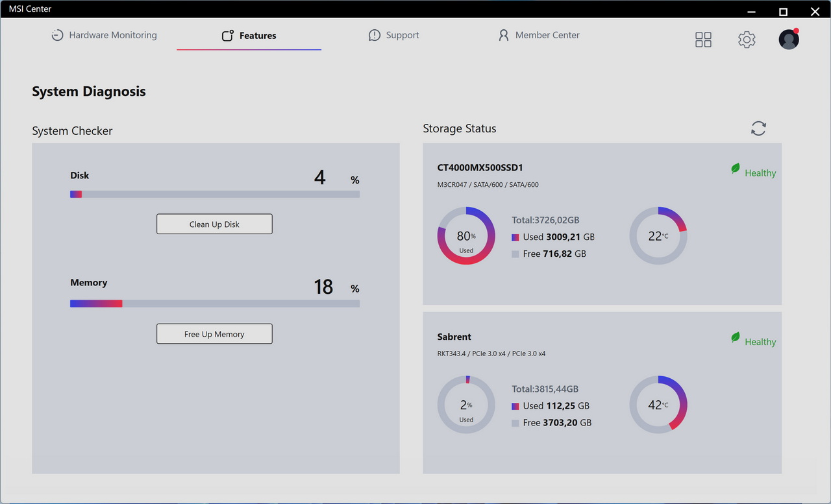Click the user profile avatar
This screenshot has width=831, height=504.
click(x=789, y=40)
